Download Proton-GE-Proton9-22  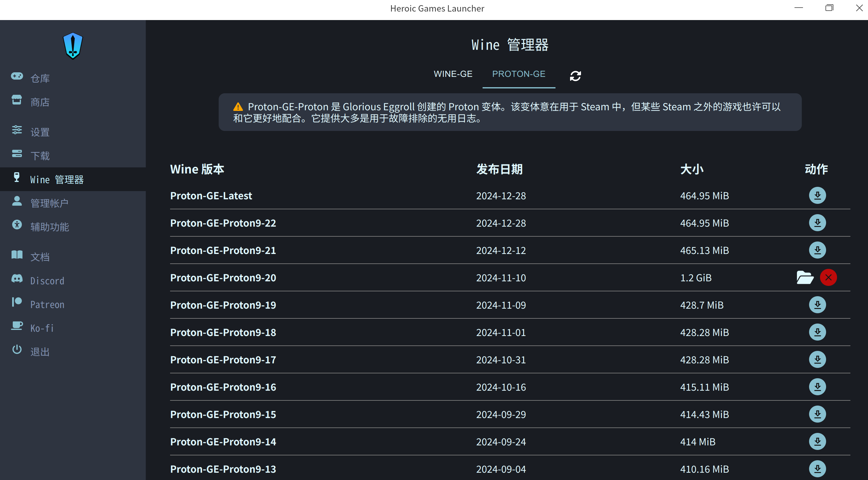tap(817, 223)
